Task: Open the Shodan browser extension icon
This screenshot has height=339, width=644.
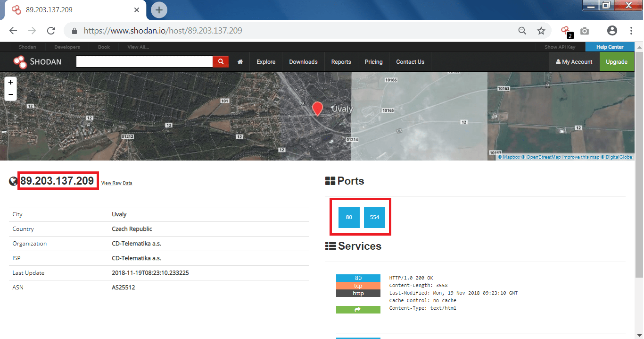Action: [x=566, y=31]
